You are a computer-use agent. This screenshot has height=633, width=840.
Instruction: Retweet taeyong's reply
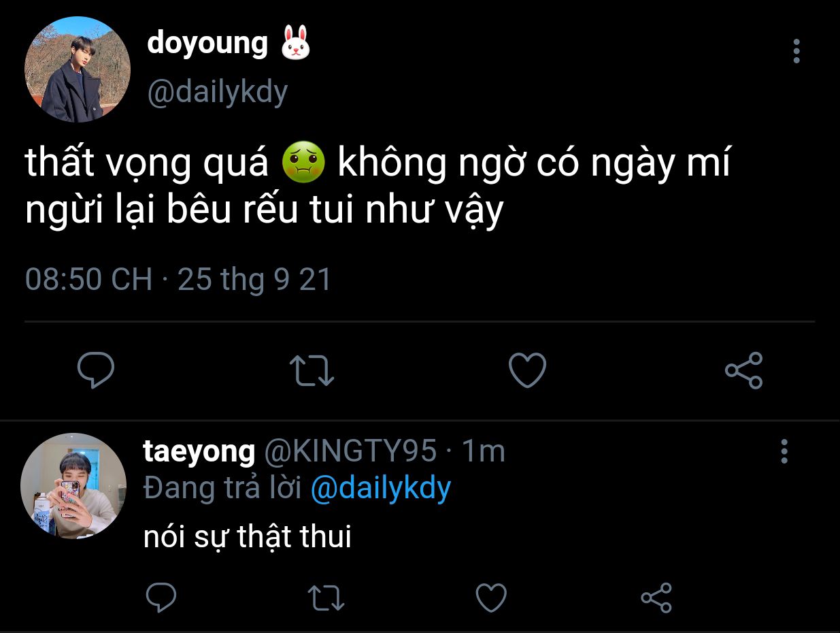[326, 598]
